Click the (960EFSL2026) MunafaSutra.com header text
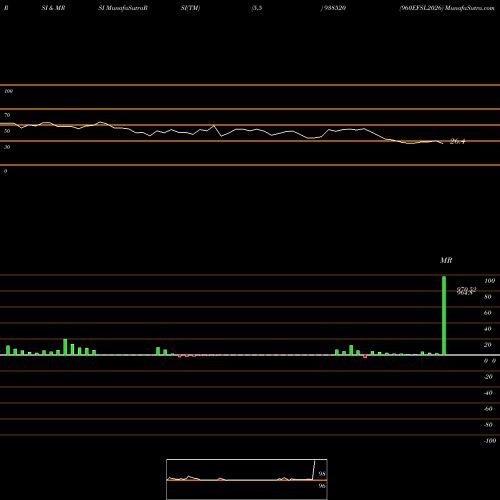This screenshot has width=500, height=500. tap(447, 8)
